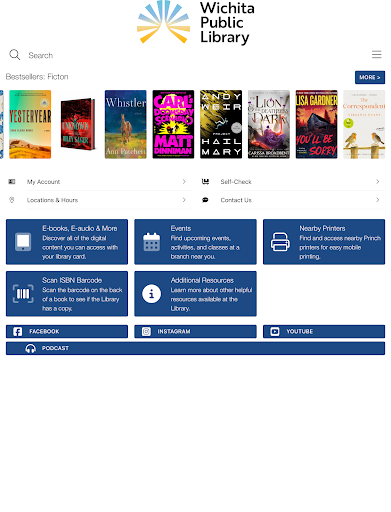Select the Matt Dinniman pink book cover
The width and height of the screenshot is (391, 512).
click(x=173, y=124)
